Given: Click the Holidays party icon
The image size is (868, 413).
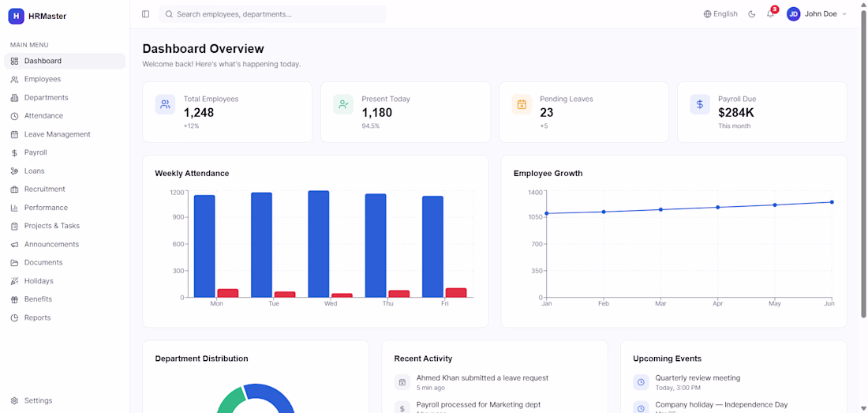Looking at the screenshot, I should (14, 280).
